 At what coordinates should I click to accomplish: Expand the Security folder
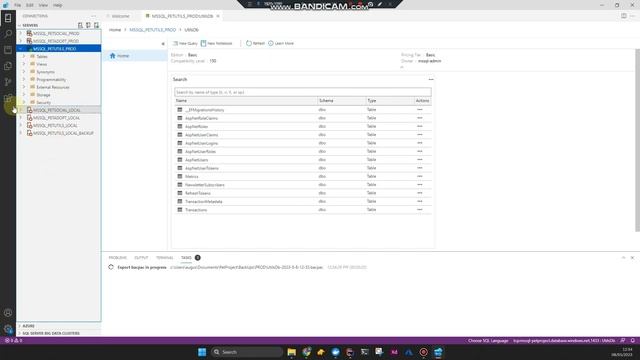(24, 102)
